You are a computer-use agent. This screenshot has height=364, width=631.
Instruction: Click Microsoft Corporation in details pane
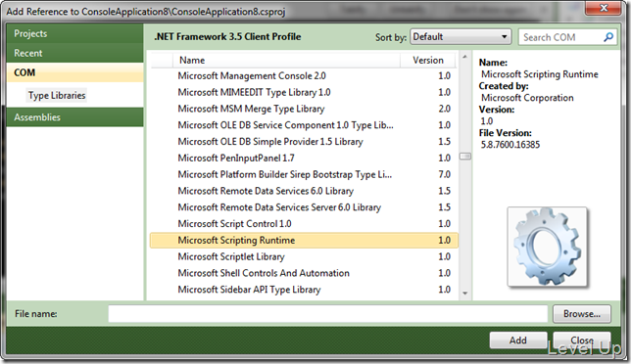[x=527, y=98]
